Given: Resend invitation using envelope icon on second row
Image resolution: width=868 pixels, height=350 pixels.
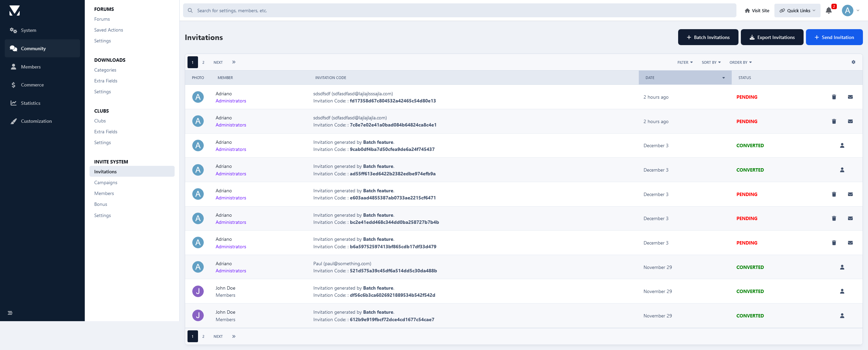Looking at the screenshot, I should coord(850,121).
